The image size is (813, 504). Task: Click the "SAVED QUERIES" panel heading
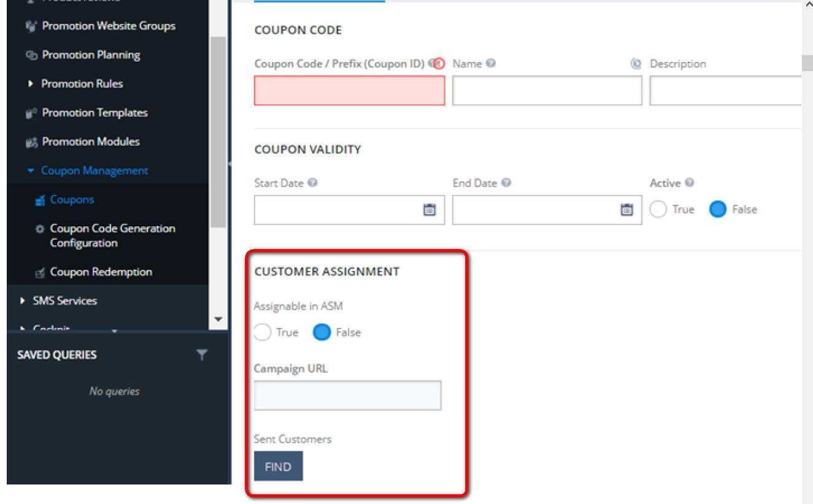point(56,355)
